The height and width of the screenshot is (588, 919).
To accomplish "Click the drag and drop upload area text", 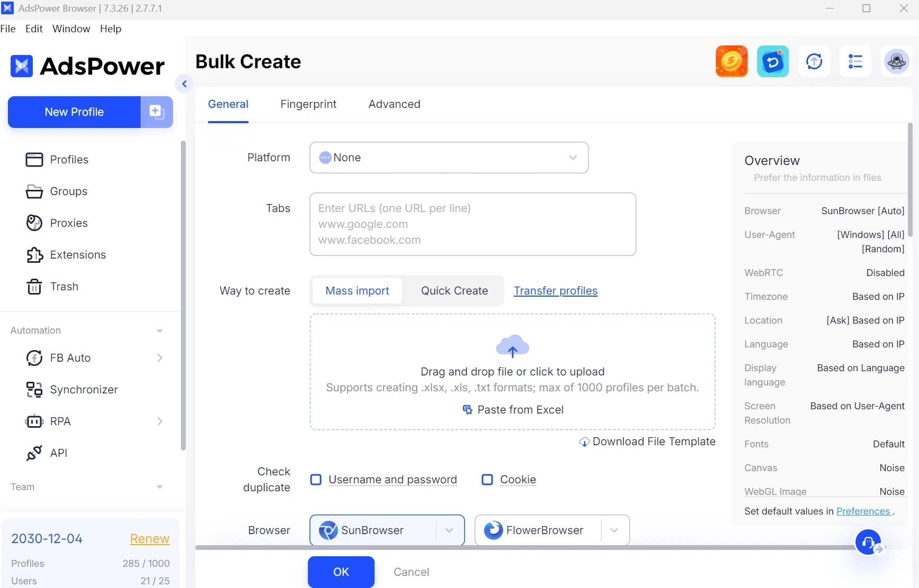I will [512, 372].
